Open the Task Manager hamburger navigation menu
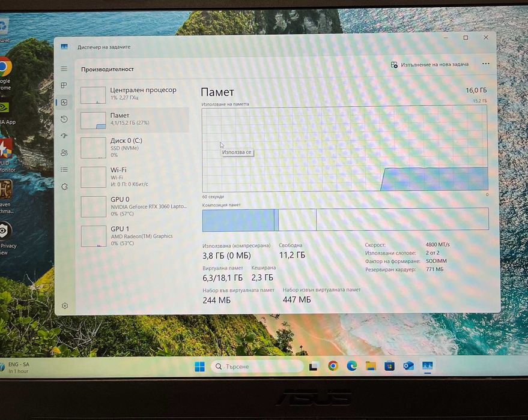 point(64,69)
